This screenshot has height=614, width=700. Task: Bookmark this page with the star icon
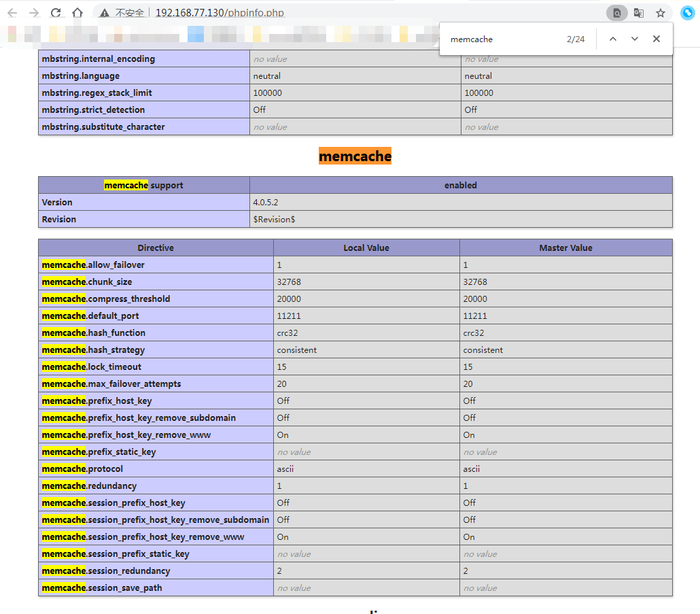click(x=661, y=13)
